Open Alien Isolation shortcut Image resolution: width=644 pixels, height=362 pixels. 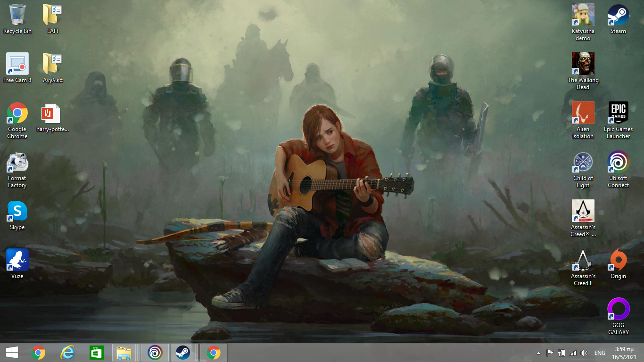[583, 120]
